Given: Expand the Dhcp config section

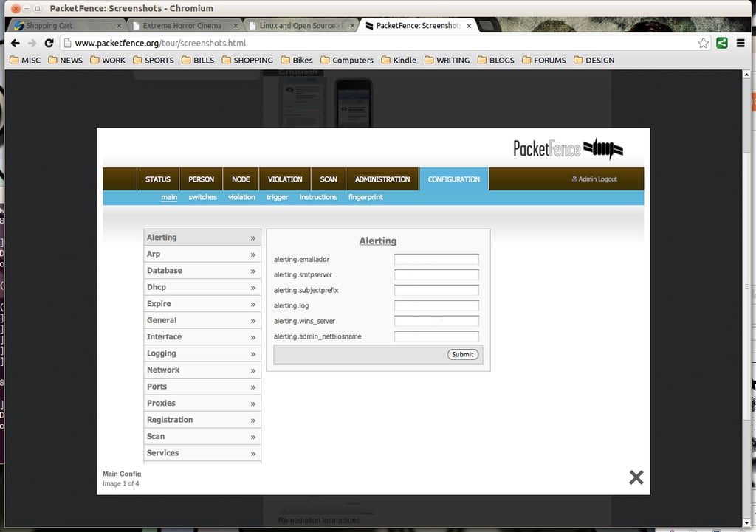Looking at the screenshot, I should 202,287.
